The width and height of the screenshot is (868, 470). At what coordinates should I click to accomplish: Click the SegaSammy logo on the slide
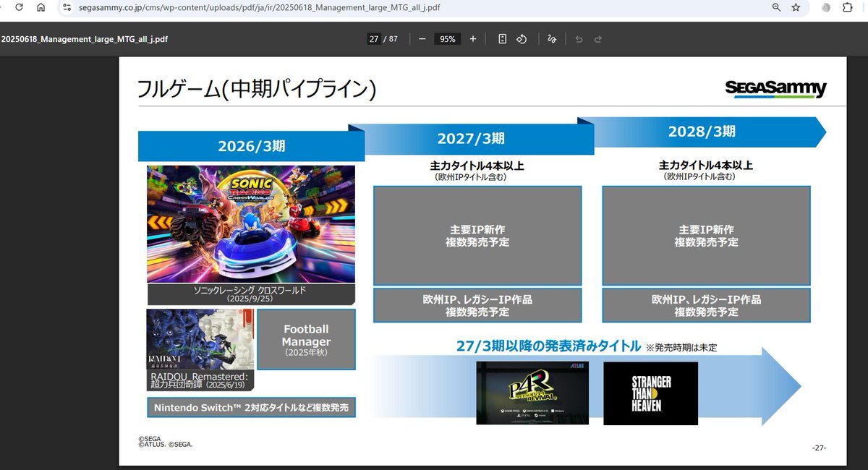coord(775,88)
